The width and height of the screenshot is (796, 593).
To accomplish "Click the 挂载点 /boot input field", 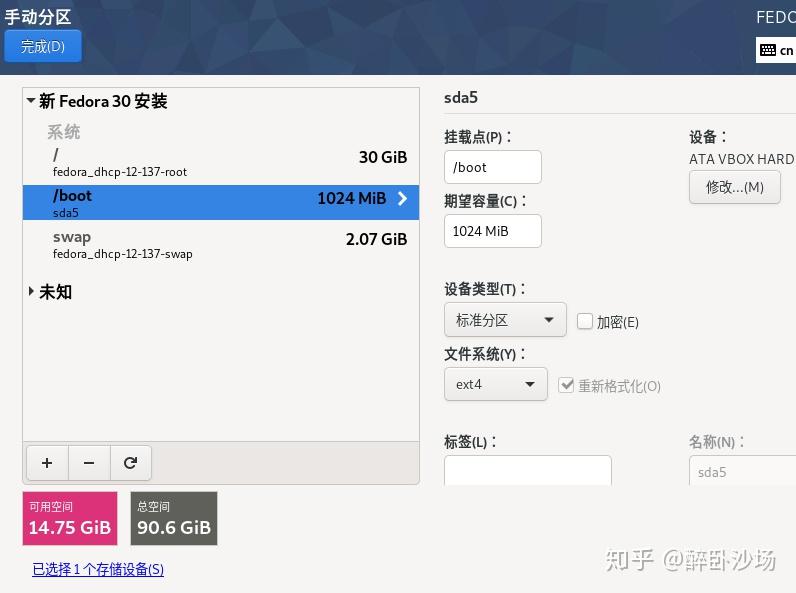I will (492, 167).
